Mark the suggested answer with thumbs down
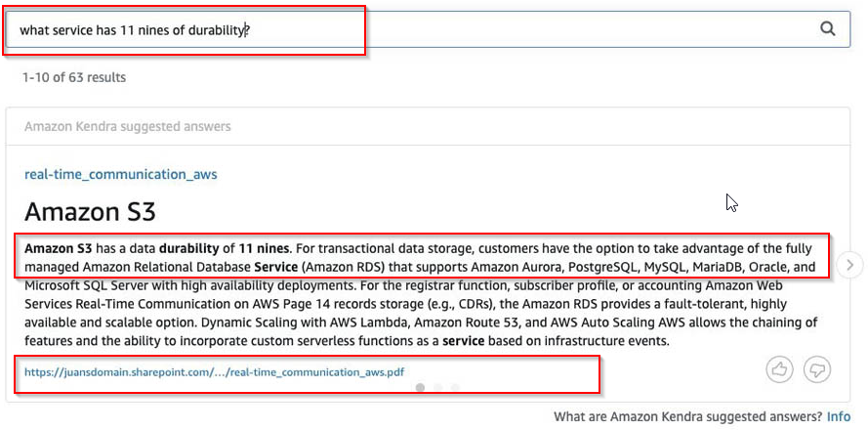 pos(816,369)
